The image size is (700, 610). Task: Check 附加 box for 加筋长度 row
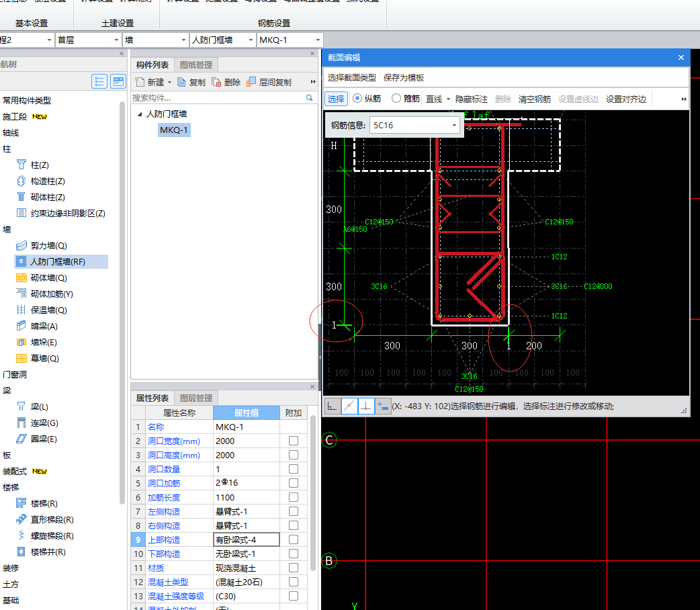click(294, 497)
